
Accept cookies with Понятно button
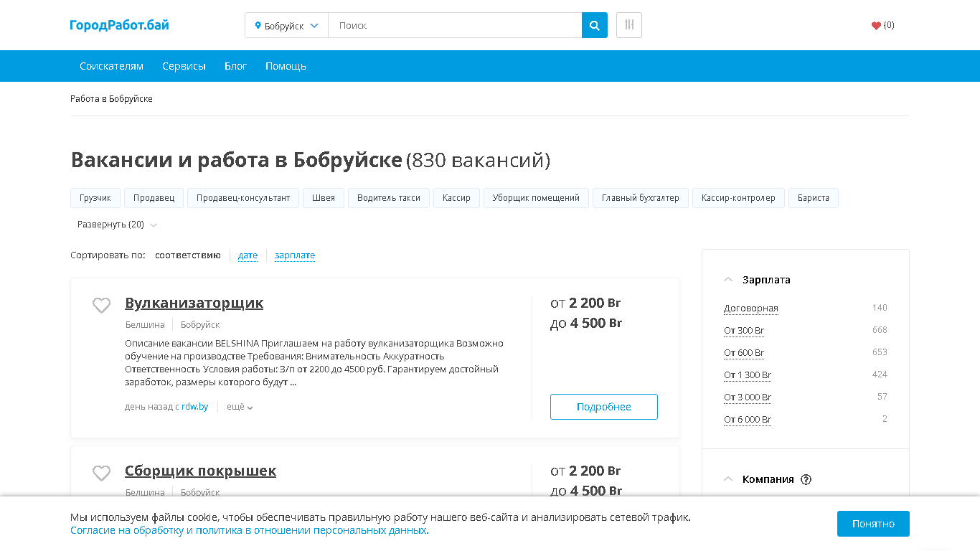click(873, 524)
